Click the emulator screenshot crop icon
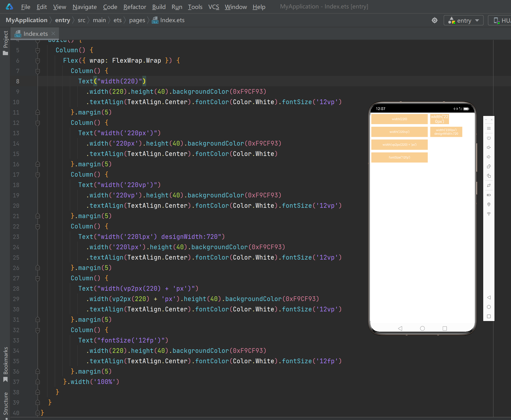 pos(489,186)
